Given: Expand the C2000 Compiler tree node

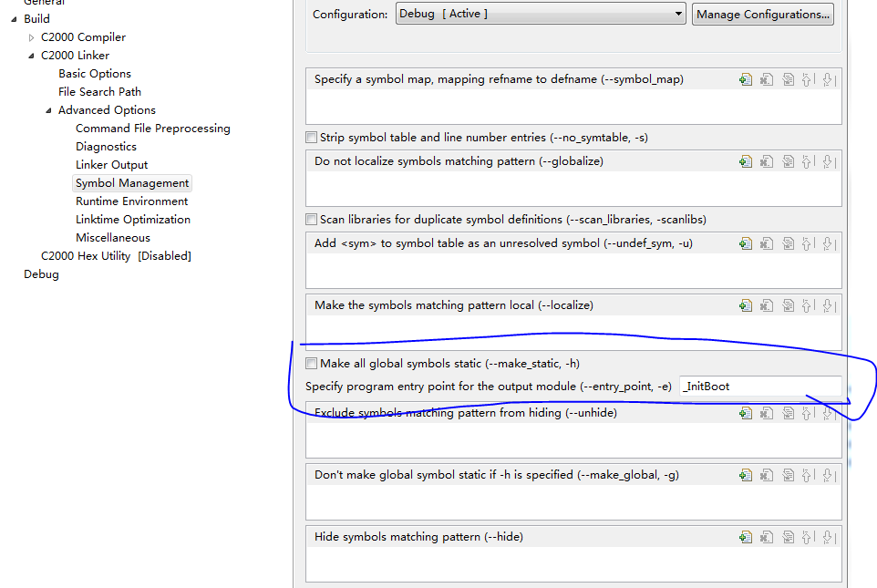Looking at the screenshot, I should point(32,37).
